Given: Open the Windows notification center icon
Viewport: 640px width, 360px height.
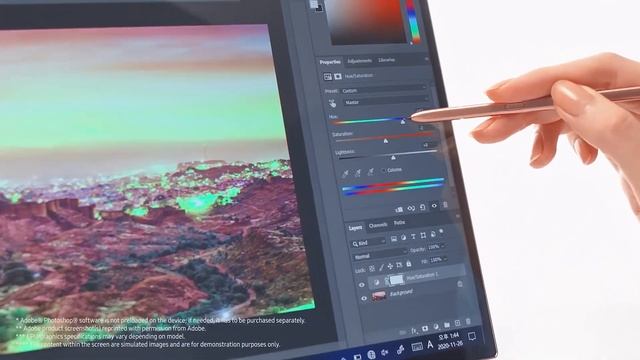Looking at the screenshot, I should coord(472,336).
